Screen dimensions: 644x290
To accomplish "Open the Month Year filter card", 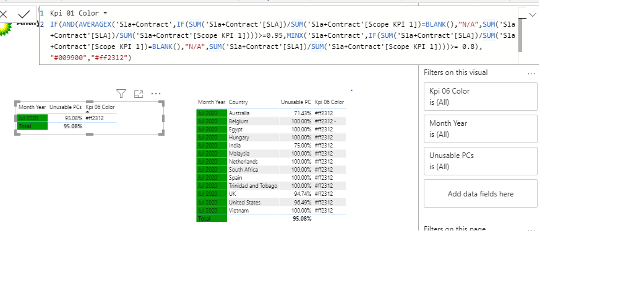I will pyautogui.click(x=481, y=129).
